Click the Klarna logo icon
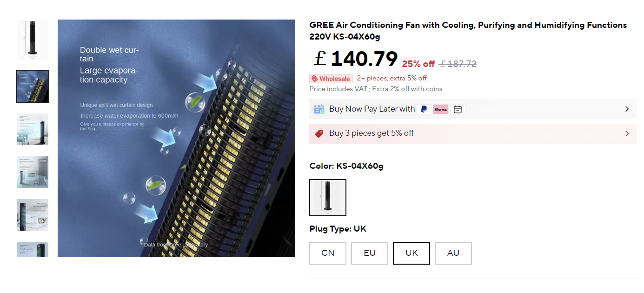This screenshot has width=644, height=293. [x=441, y=109]
